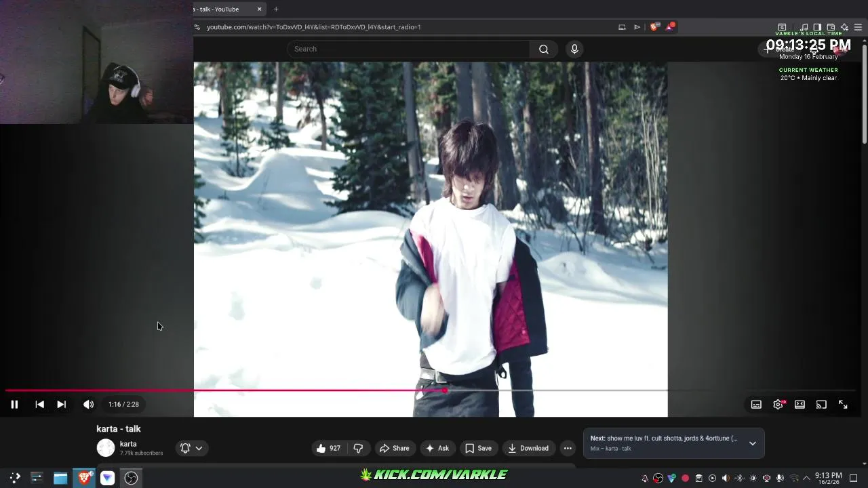Switch the player to theater mode
Image resolution: width=868 pixels, height=488 pixels.
pyautogui.click(x=800, y=404)
